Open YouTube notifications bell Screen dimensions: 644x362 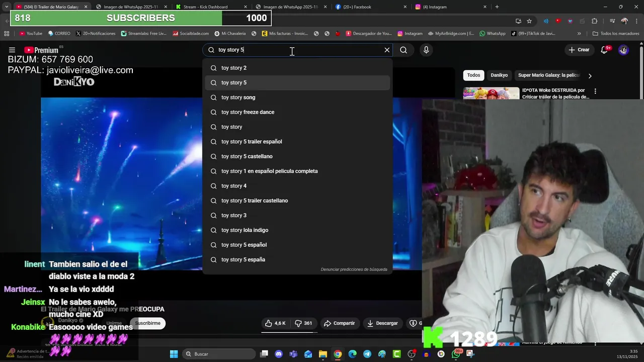604,50
